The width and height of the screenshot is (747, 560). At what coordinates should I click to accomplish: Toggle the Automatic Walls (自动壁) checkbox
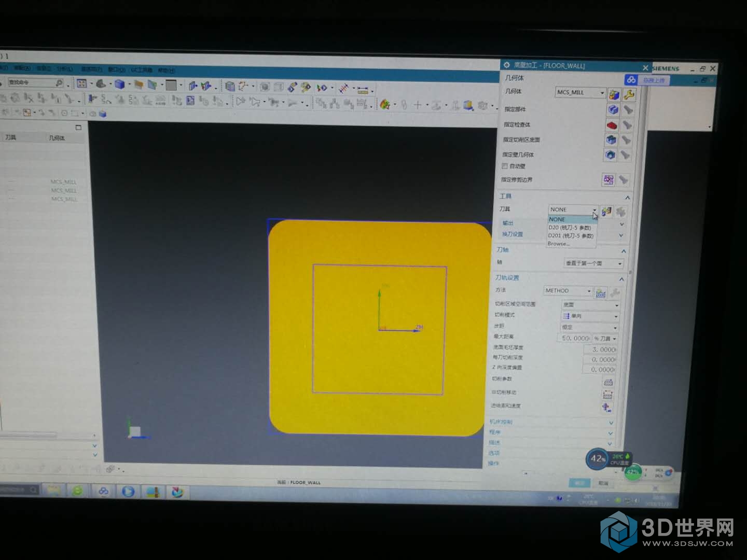click(504, 166)
